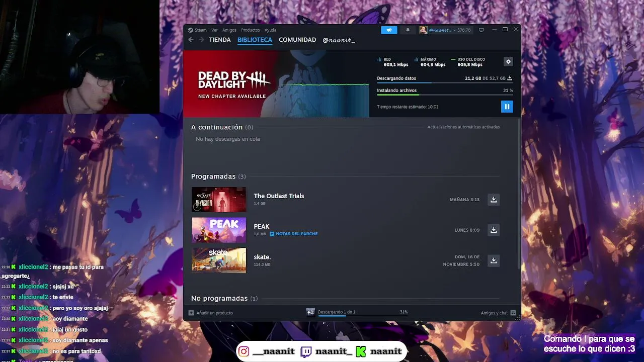Expand the @naanit_ account dropdown
Image resolution: width=644 pixels, height=362 pixels.
tap(442, 30)
